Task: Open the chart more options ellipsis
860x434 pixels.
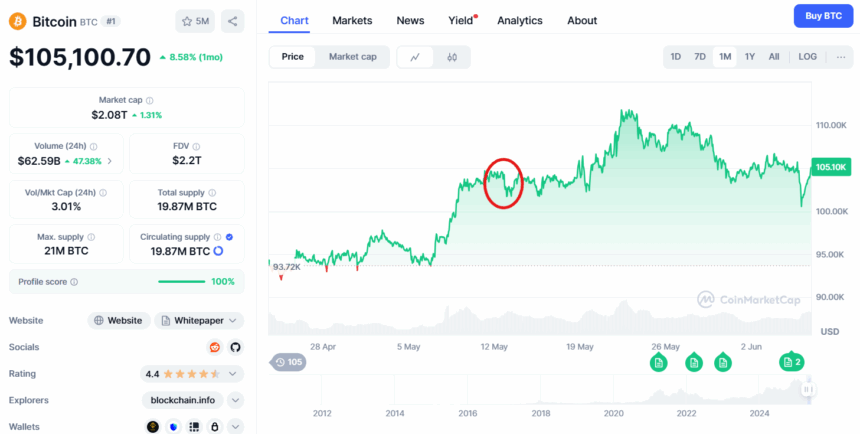Action: click(838, 57)
